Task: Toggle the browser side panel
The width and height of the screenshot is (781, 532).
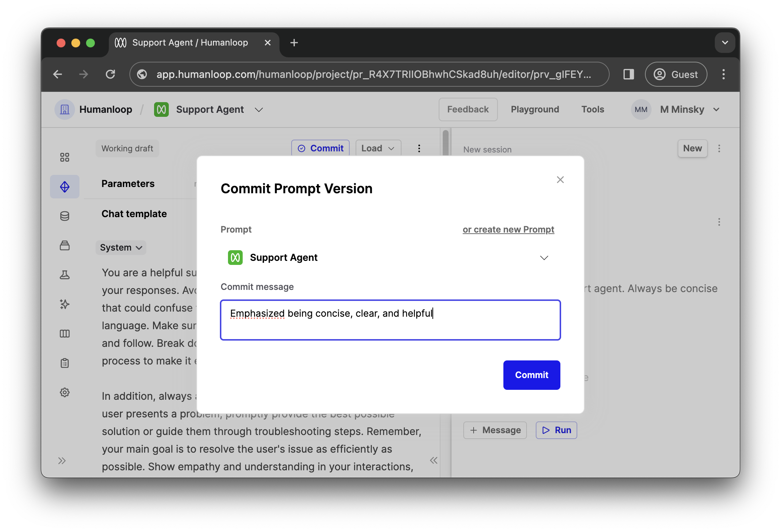Action: 628,74
